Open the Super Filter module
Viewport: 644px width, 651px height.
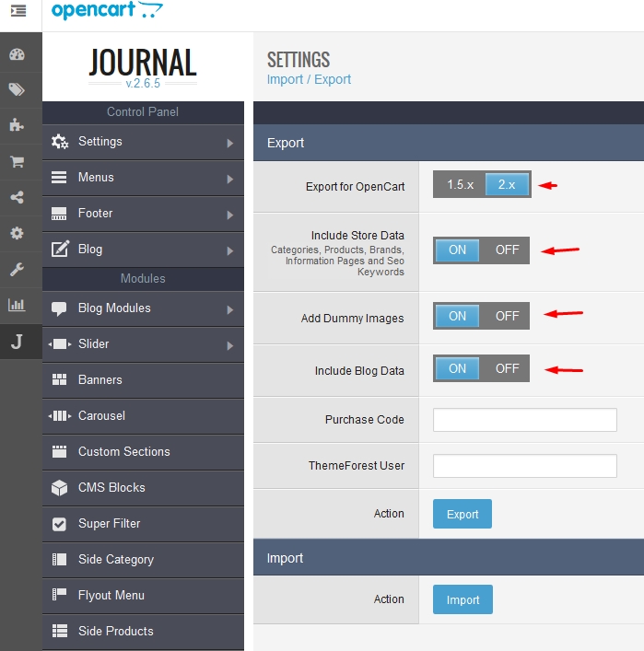click(143, 524)
